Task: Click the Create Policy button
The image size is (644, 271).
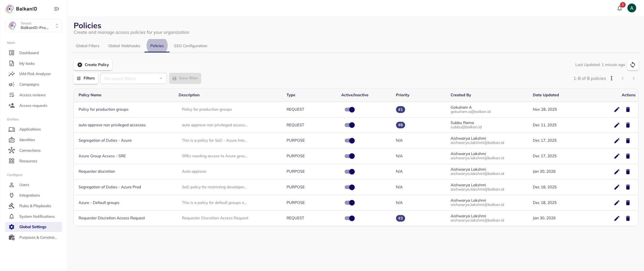Action: (93, 65)
